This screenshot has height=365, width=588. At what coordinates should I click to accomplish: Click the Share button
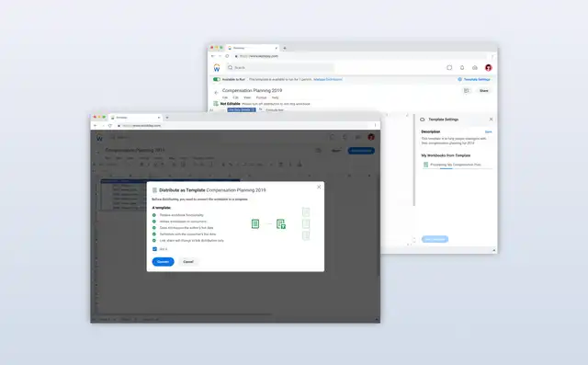pyautogui.click(x=484, y=90)
